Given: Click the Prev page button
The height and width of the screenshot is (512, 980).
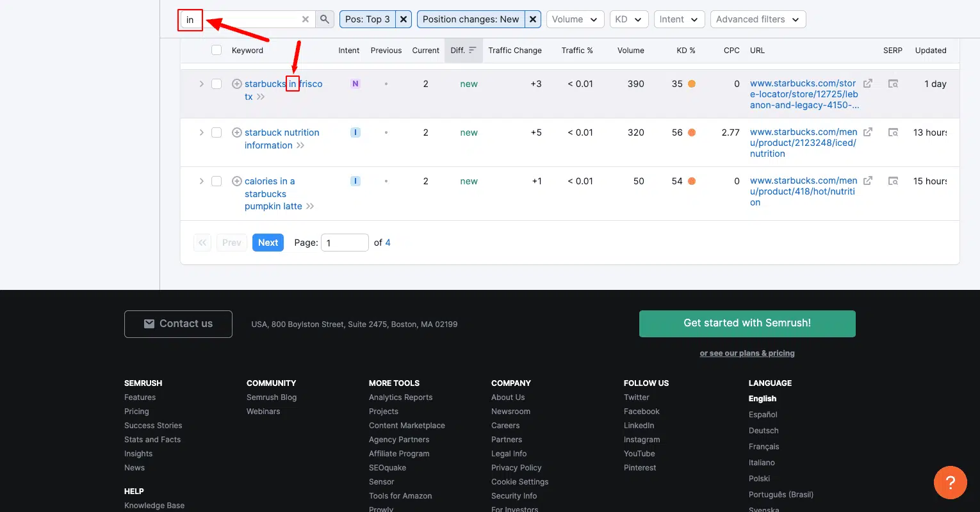Looking at the screenshot, I should [232, 243].
